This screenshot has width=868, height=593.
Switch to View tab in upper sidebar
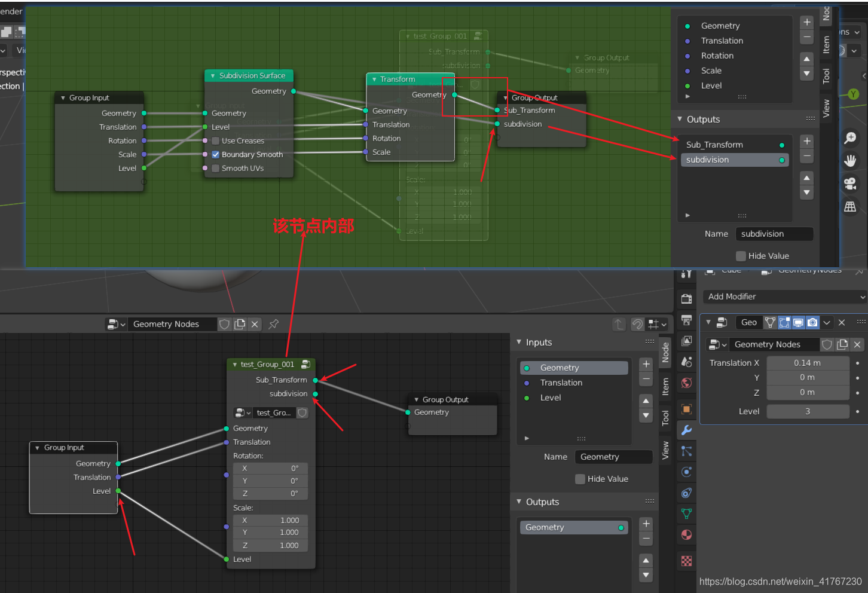pyautogui.click(x=826, y=108)
